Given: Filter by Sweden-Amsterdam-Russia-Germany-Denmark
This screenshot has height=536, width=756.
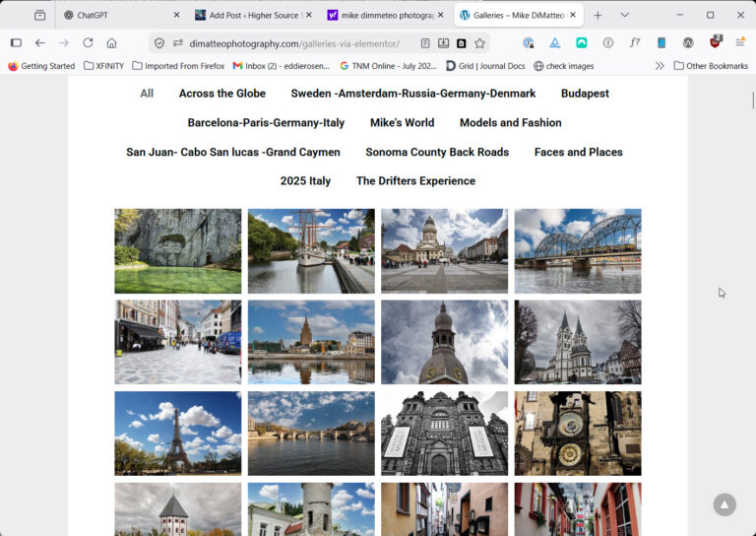Looking at the screenshot, I should pos(413,94).
